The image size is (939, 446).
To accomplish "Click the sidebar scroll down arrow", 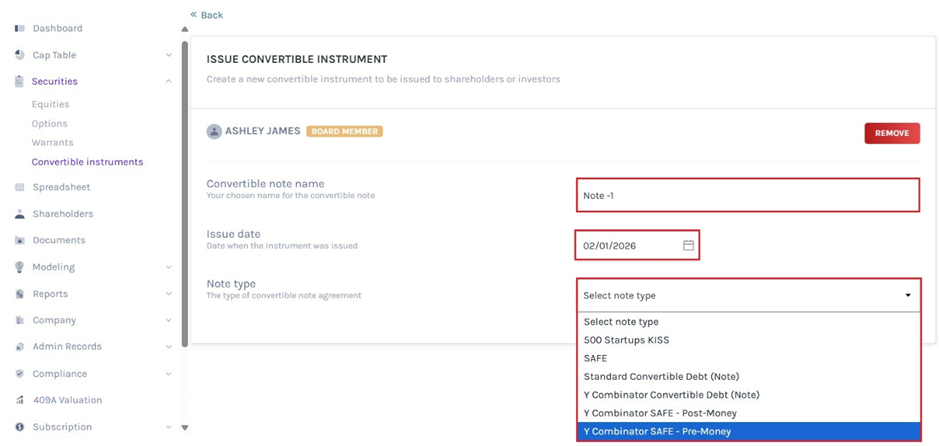I will pos(184,427).
